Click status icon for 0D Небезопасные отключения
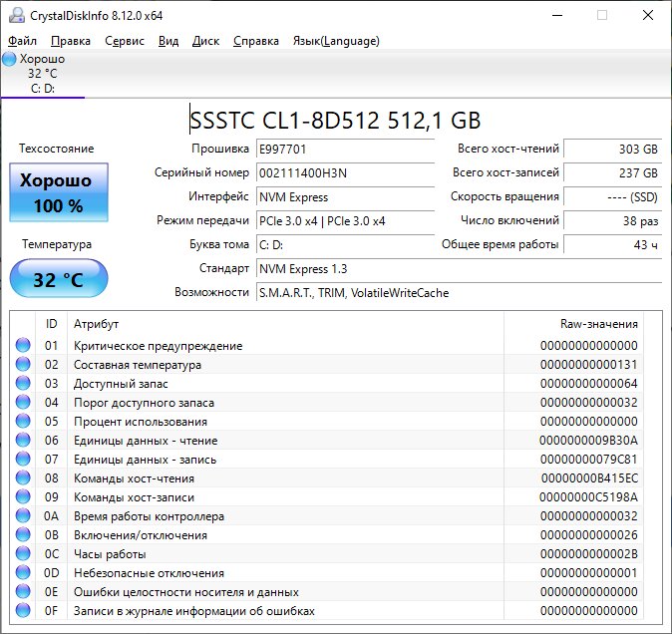The image size is (672, 634). 23,573
